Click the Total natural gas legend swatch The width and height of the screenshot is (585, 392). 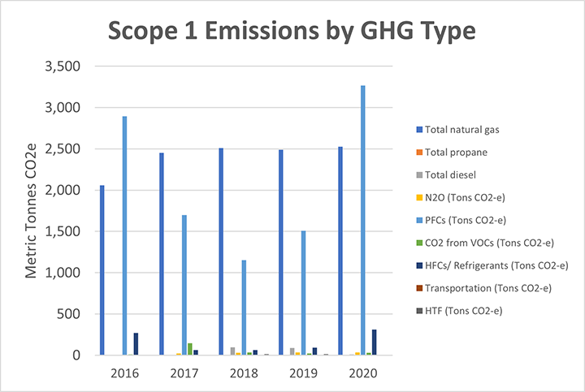tap(418, 129)
